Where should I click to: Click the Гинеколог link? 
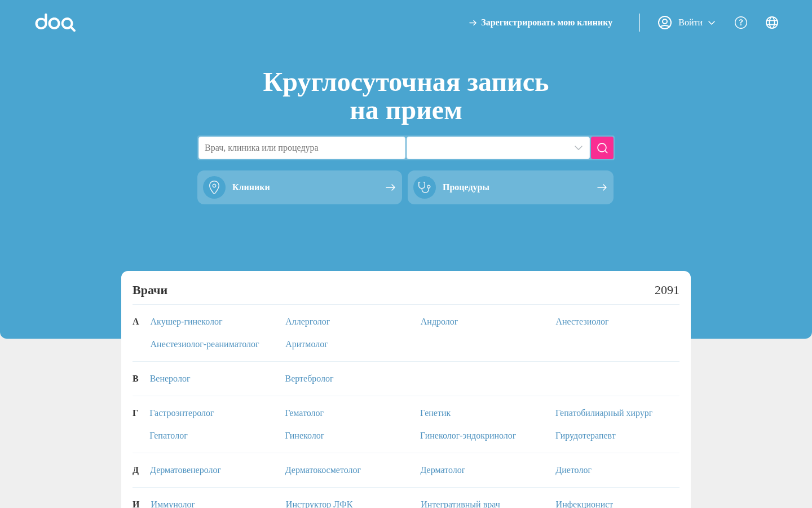(x=304, y=436)
